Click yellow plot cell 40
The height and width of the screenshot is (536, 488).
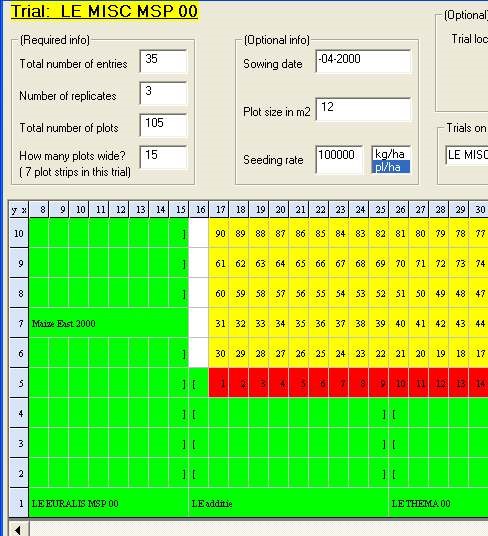click(x=399, y=323)
